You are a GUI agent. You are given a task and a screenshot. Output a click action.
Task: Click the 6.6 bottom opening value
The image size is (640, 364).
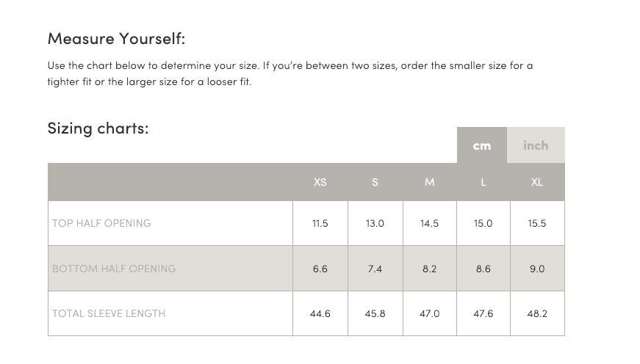pos(320,269)
